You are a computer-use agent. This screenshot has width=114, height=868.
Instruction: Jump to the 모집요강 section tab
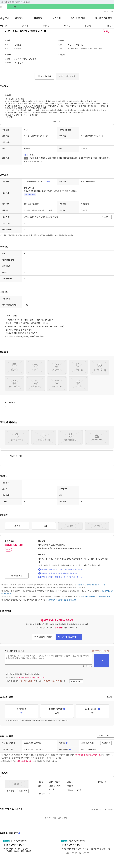tap(3, 26)
